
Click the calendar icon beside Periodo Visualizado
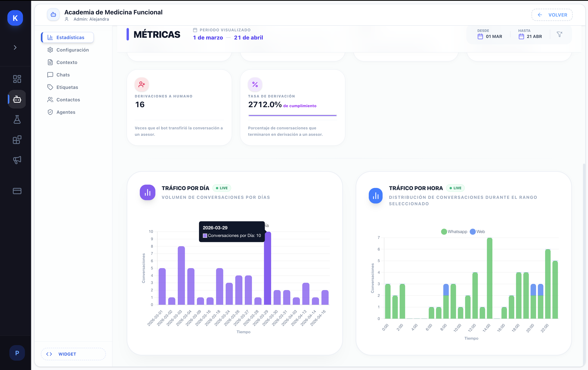pyautogui.click(x=195, y=30)
